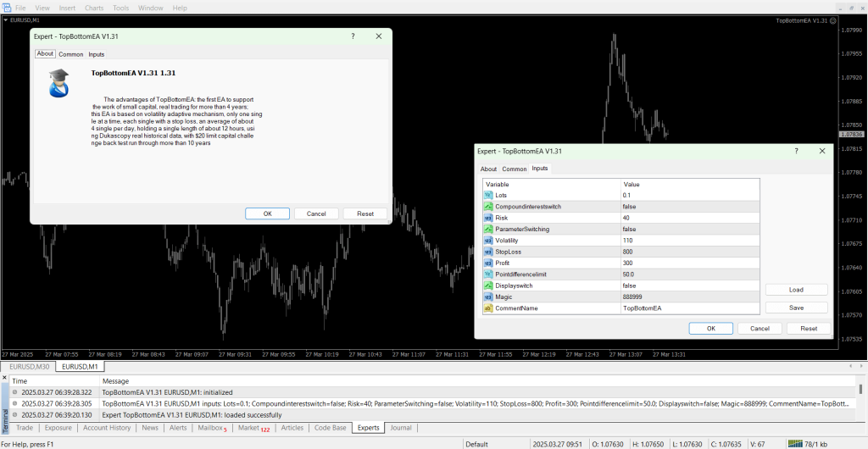
Task: Click Save to export input settings
Action: coord(797,308)
